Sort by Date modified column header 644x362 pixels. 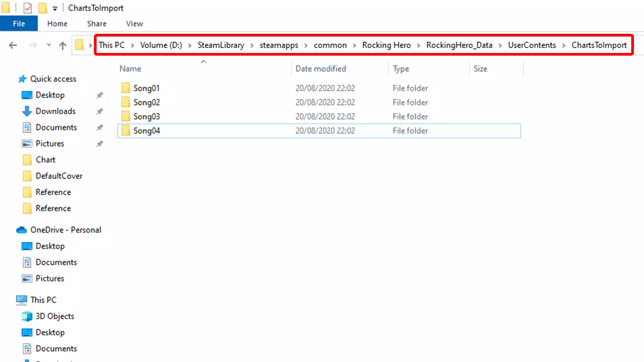(321, 69)
